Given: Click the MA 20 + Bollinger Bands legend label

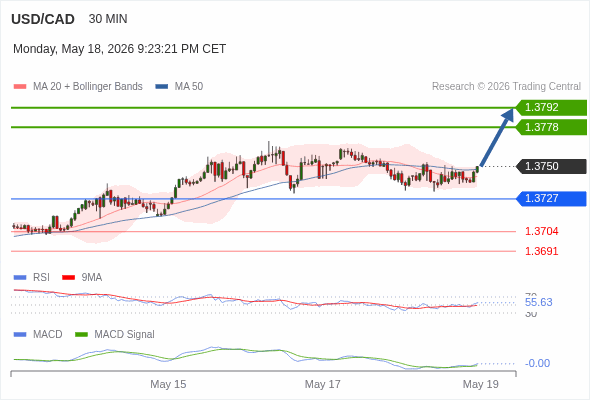Looking at the screenshot, I should click(88, 87).
